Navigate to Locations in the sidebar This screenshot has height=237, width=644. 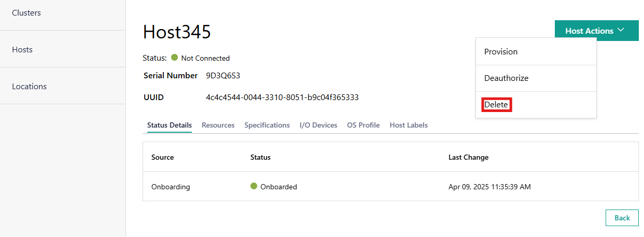point(29,87)
